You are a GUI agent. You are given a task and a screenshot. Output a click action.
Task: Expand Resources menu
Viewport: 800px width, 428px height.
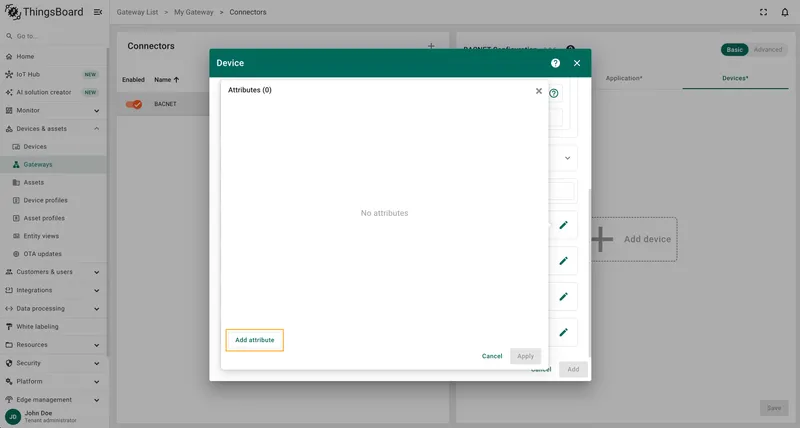(54, 345)
